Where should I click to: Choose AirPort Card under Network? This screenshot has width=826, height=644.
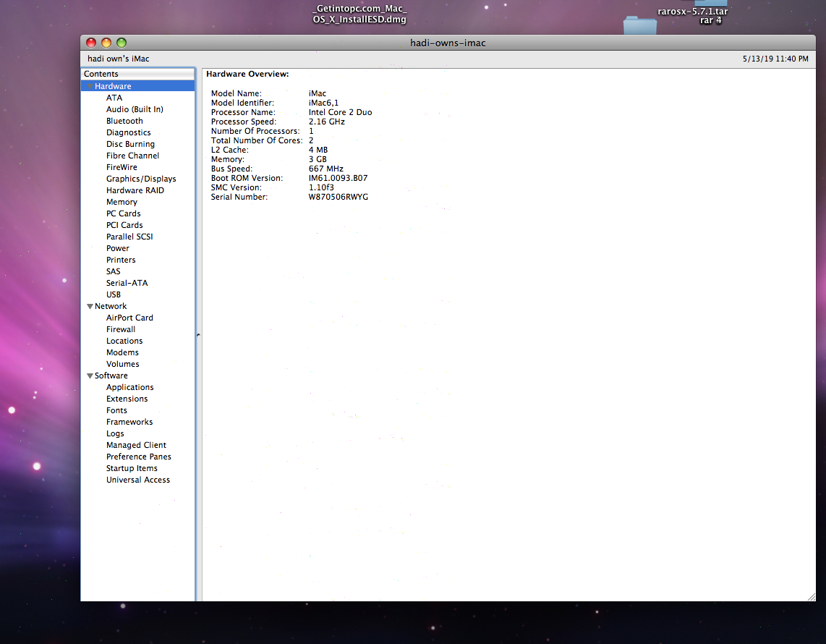[129, 318]
